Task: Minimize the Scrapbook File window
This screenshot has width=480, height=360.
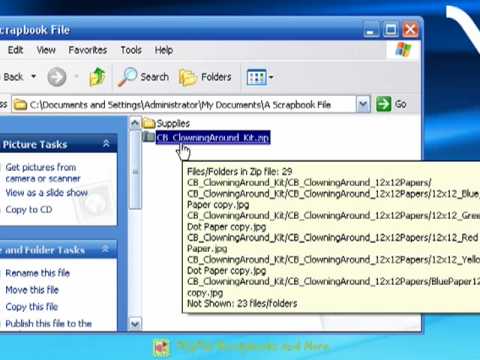Action: [371, 30]
